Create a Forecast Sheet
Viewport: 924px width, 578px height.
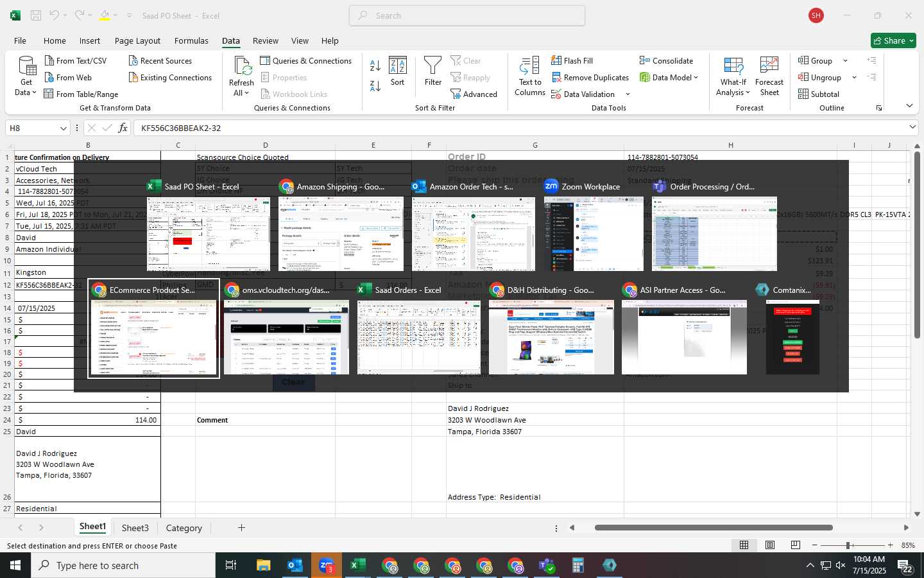(x=769, y=76)
